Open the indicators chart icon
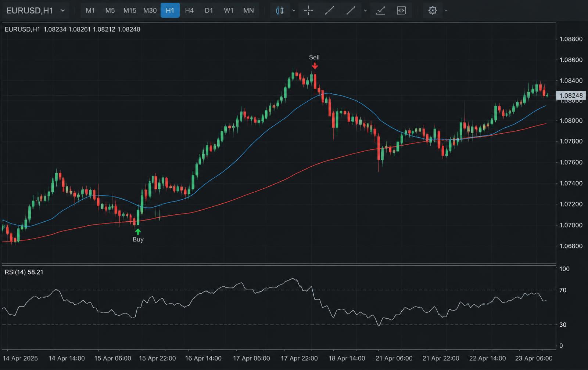 [380, 11]
